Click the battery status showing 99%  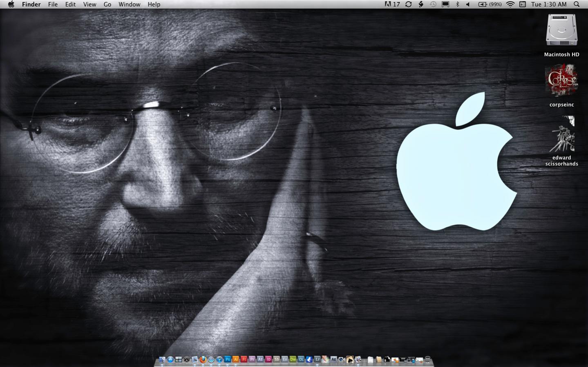coord(490,4)
